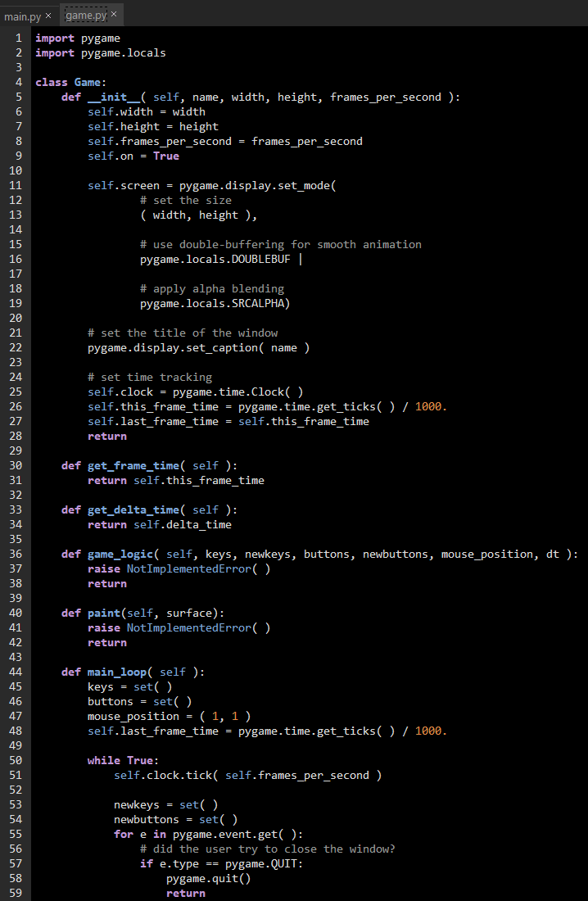Screen dimensions: 588x901
Task: Click 'self.clock.tick(' call on line 51
Action: 166,775
